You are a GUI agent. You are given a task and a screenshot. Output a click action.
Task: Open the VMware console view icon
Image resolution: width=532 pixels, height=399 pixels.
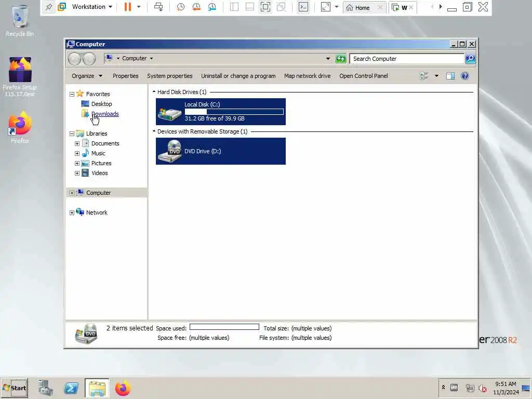point(303,7)
